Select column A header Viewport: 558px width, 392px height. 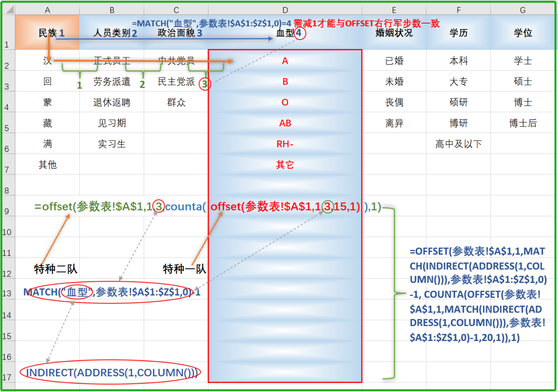(47, 10)
